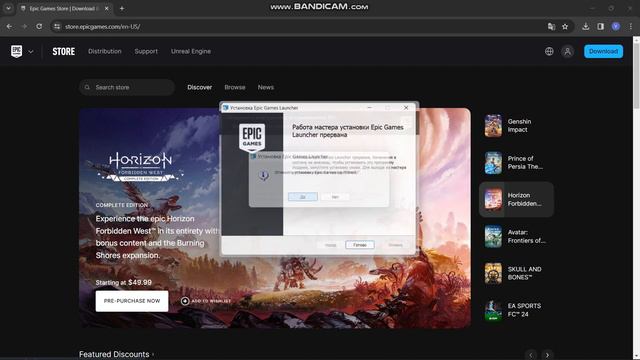This screenshot has width=640, height=360.
Task: Select Avatar: Frontiers of Pandora entry
Action: pos(516,236)
